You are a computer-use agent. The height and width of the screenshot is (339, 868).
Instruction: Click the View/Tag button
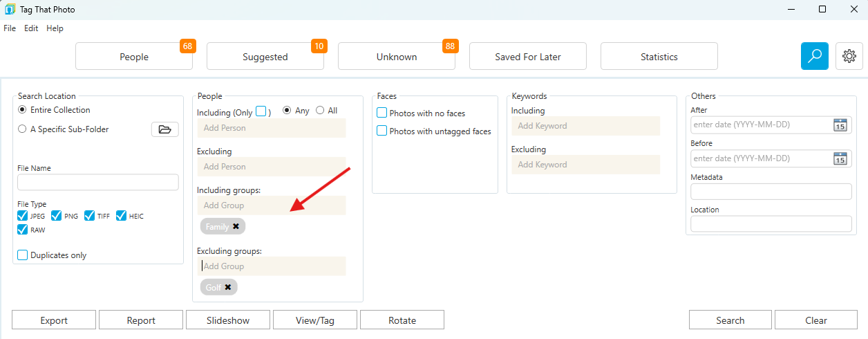click(x=315, y=320)
